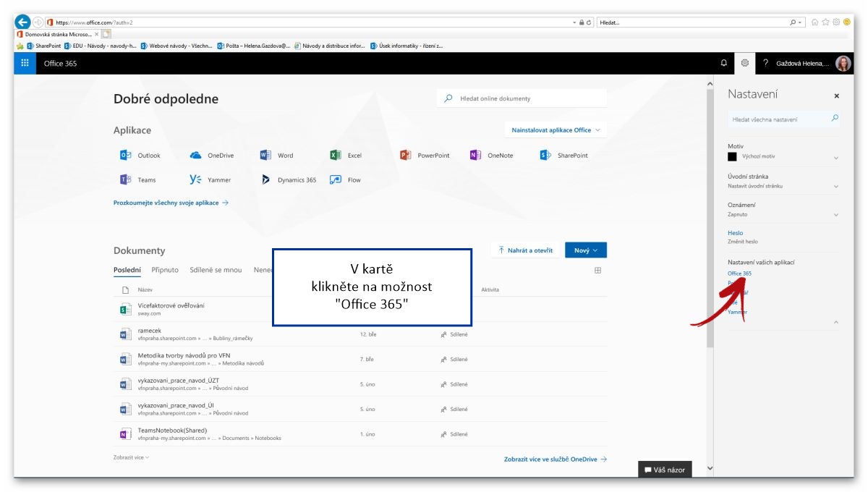Click in Hledat online dokumenty search field
Screen dimensions: 868x492
522,98
